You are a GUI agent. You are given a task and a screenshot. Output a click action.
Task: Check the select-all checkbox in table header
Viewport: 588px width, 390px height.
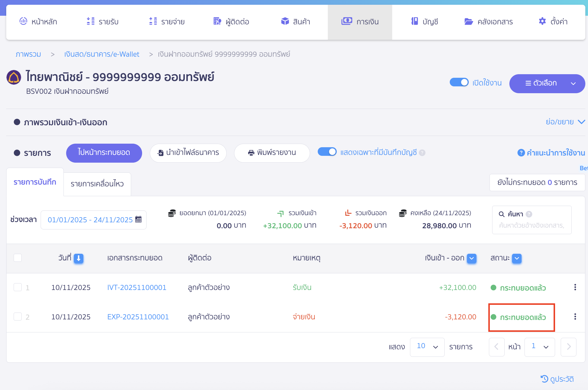tap(18, 258)
